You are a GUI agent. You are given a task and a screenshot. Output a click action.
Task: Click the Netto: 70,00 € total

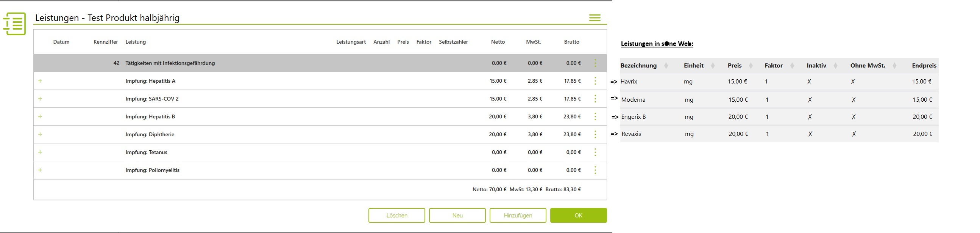click(x=489, y=189)
